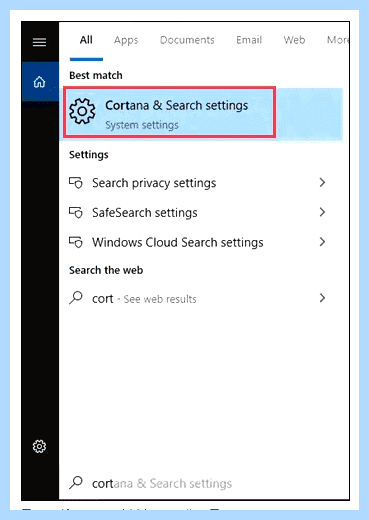
Task: Click the Best match heading
Action: click(96, 76)
